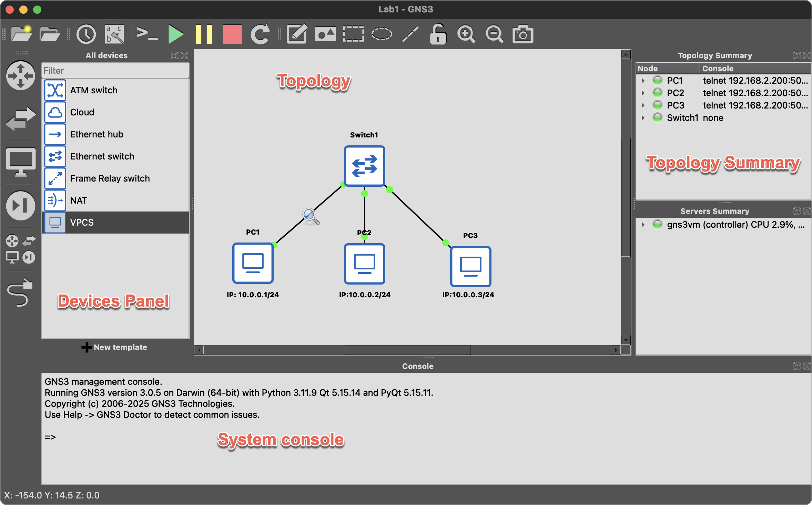This screenshot has height=505, width=812.
Task: Click the red stop all nodes button
Action: [x=232, y=34]
